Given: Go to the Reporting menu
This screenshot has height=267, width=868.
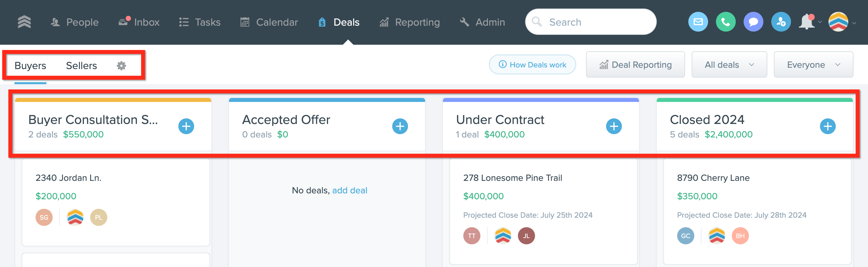Looking at the screenshot, I should tap(409, 22).
